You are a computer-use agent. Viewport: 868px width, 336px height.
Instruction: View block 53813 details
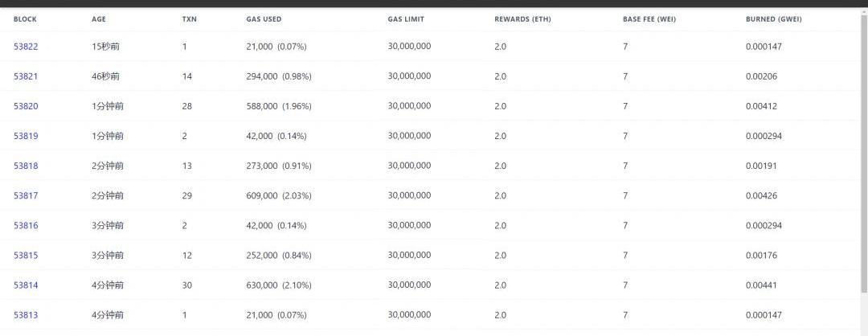[26, 316]
